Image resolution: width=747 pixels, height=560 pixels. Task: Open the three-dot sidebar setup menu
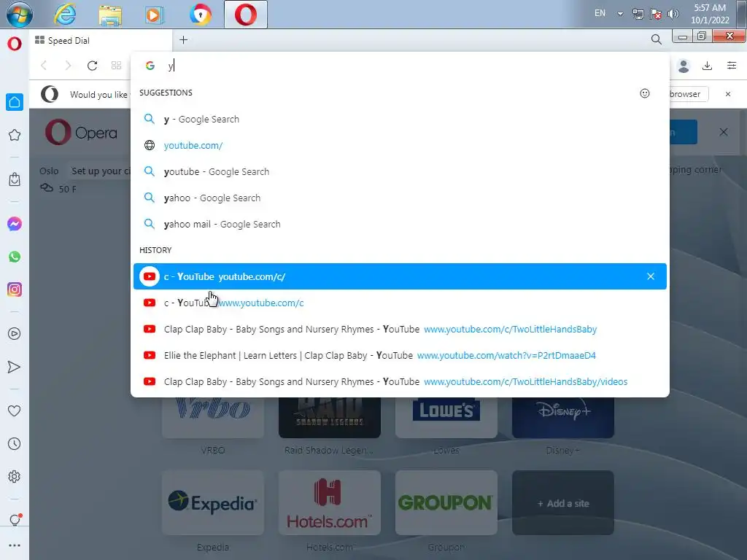[x=15, y=545]
